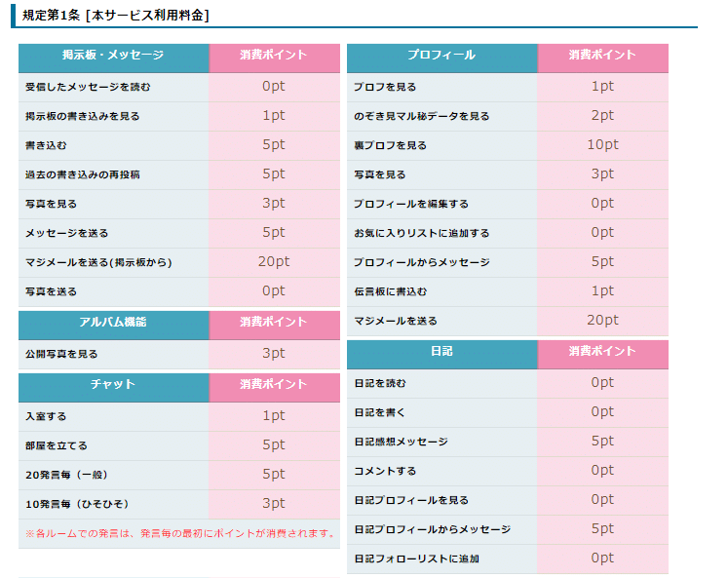Click the '1pt' value for 入室する
This screenshot has height=578, width=728.
coord(274,415)
